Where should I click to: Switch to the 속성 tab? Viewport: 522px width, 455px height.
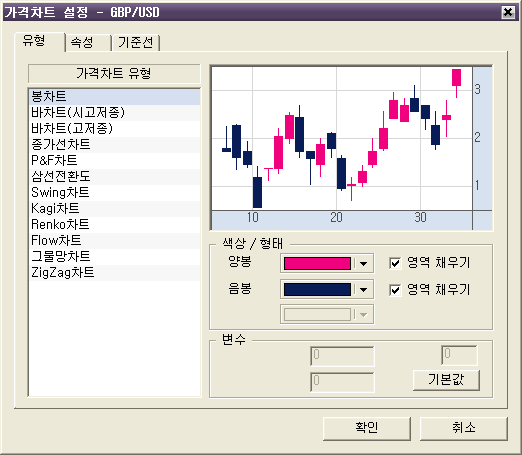tap(88, 43)
